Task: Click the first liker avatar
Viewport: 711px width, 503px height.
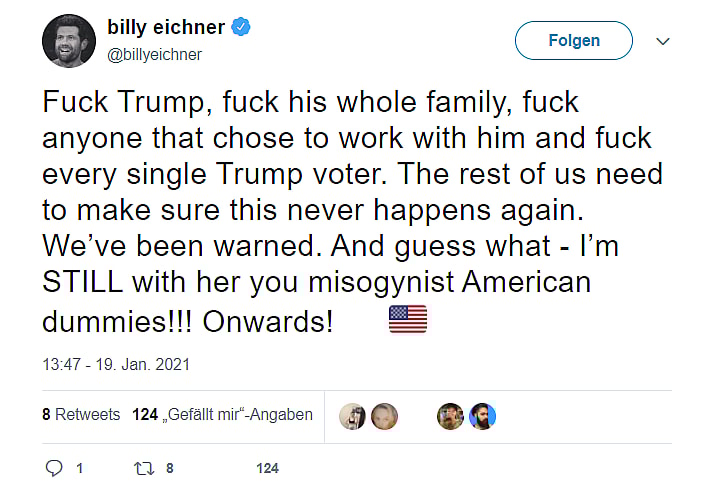Action: [x=352, y=416]
